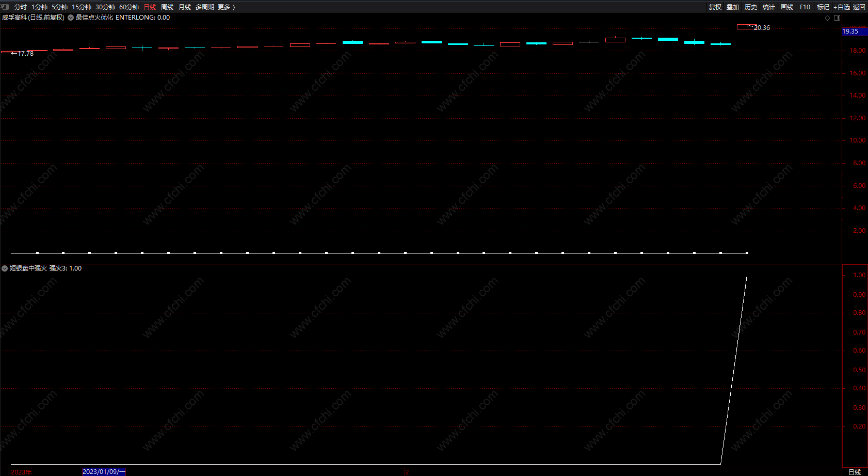Click the 18.00 price axis label
Screen dimensions: 868x476
(858, 51)
